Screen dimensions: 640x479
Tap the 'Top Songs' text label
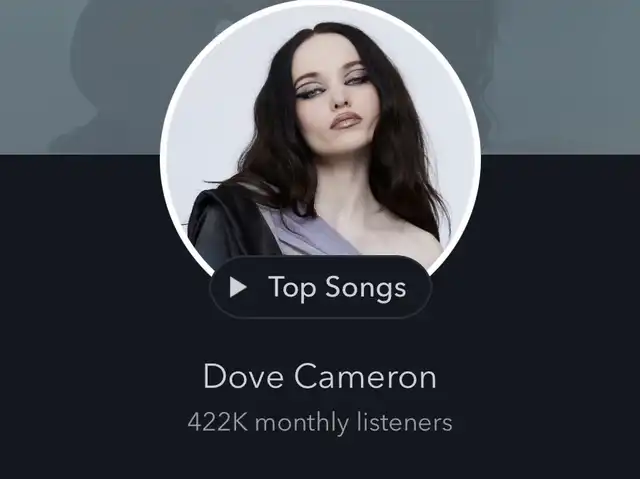337,288
